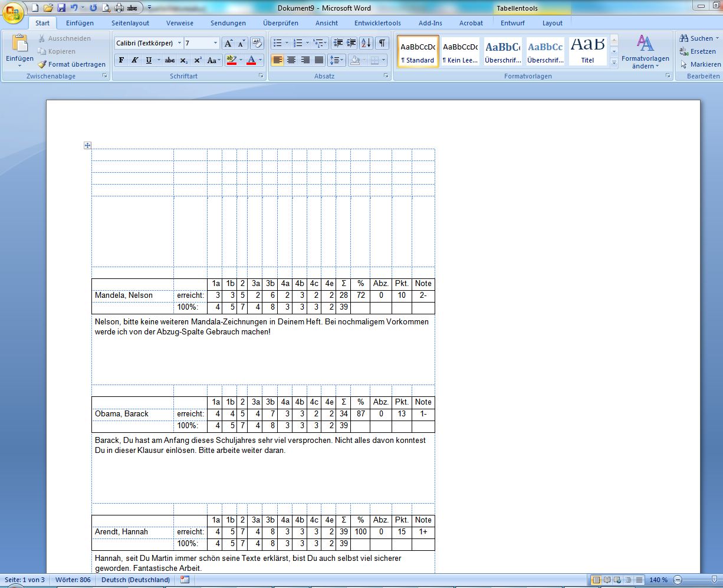Justify the text
The width and height of the screenshot is (723, 588).
319,60
